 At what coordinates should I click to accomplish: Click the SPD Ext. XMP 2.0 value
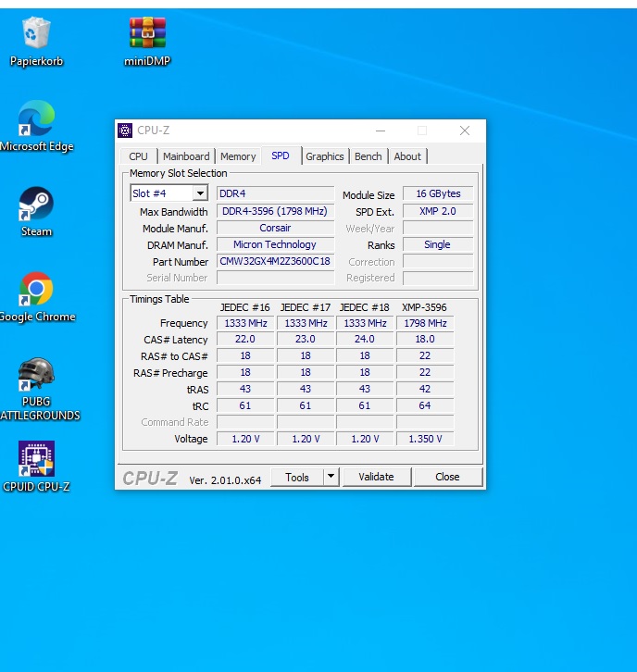click(x=438, y=211)
